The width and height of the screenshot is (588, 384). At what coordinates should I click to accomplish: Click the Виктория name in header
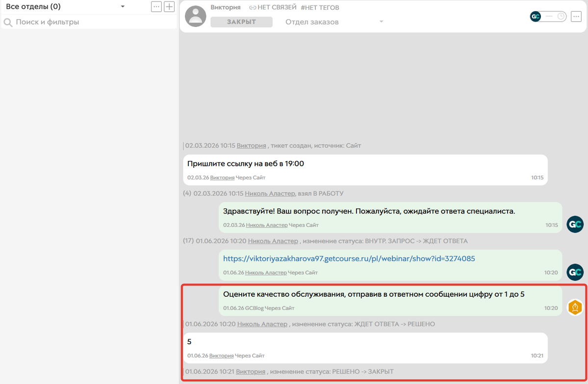click(226, 7)
